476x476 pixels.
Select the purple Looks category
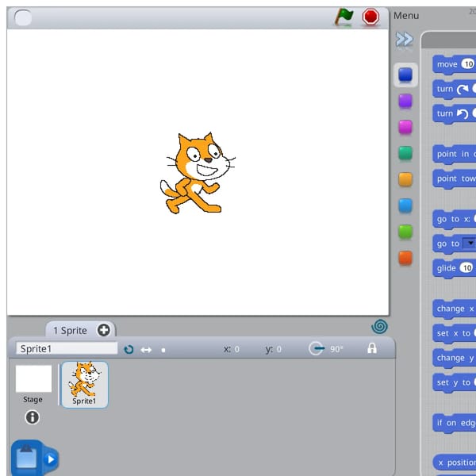[x=405, y=101]
